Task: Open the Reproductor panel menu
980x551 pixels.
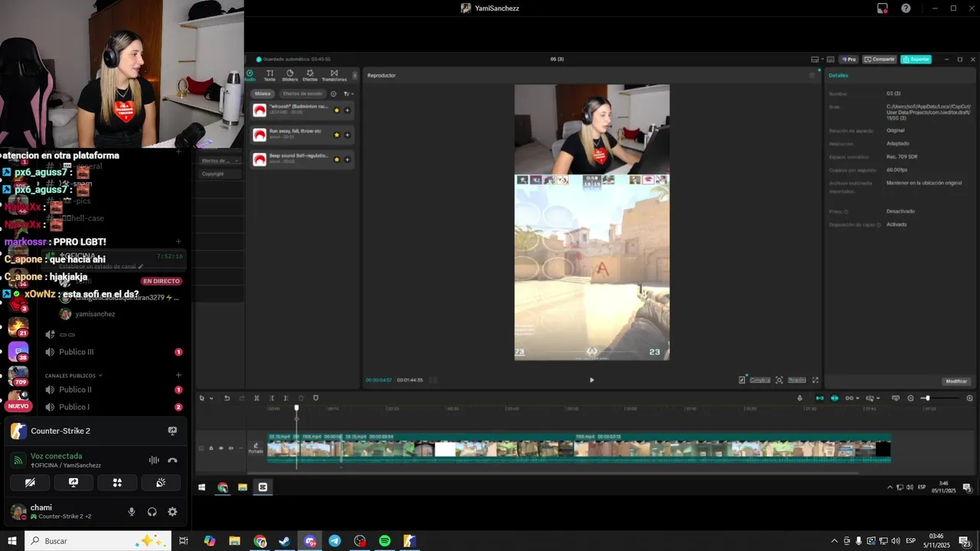Action: tap(812, 75)
